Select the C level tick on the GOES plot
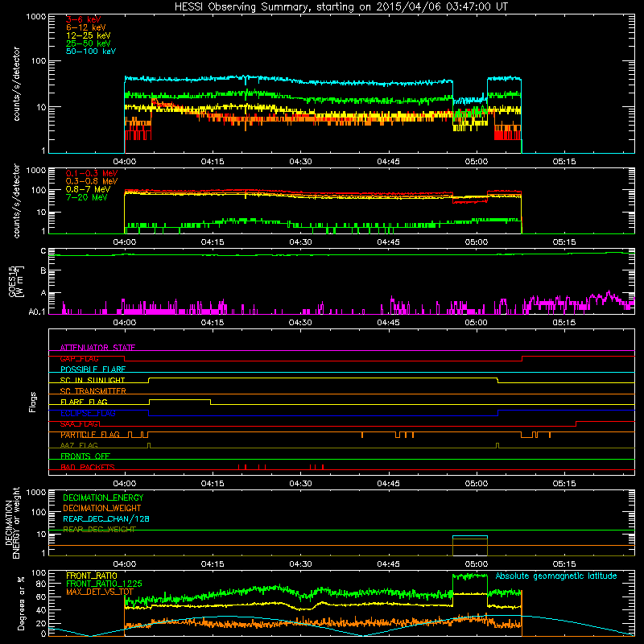Screen dimensions: 644x644 tap(43, 251)
